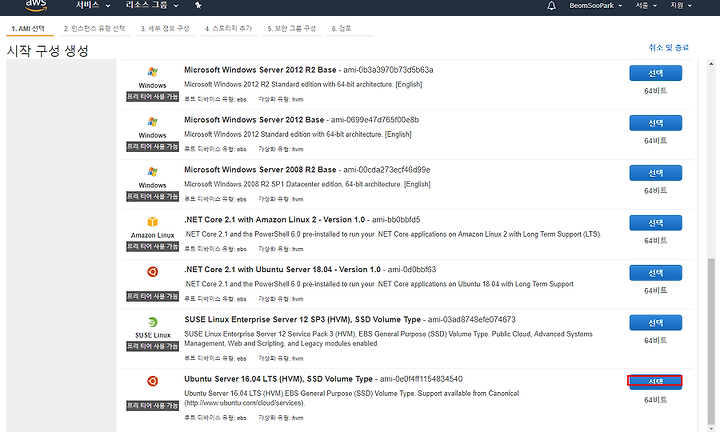
Task: Select Windows Server 2012 Base AMI
Action: tap(655, 123)
